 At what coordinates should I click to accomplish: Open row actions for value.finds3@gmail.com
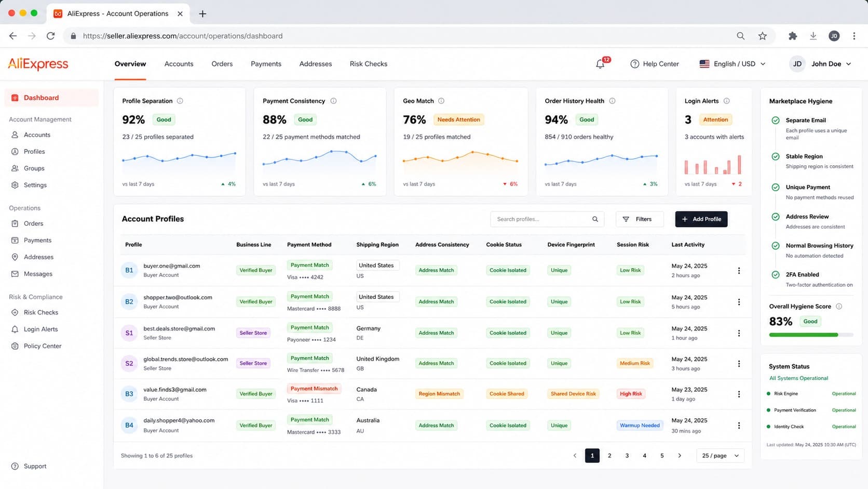click(x=739, y=394)
